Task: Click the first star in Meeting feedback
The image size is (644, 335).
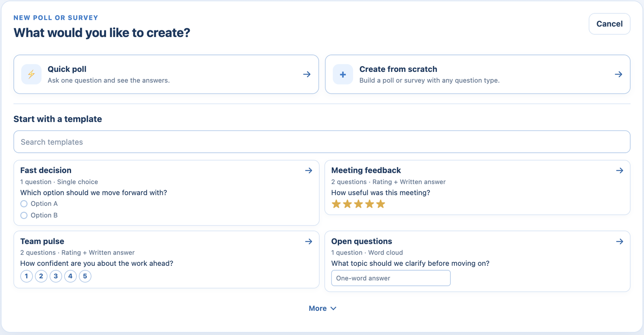Action: (x=336, y=204)
